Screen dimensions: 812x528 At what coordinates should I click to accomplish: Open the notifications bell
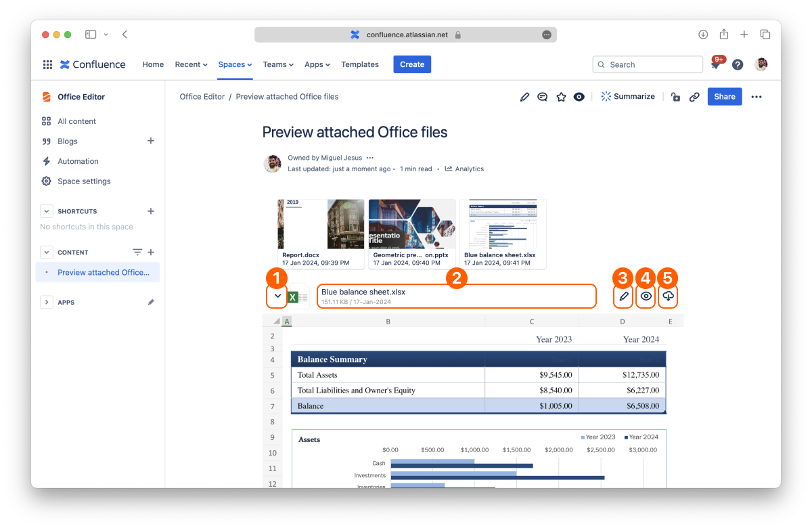[x=715, y=65]
